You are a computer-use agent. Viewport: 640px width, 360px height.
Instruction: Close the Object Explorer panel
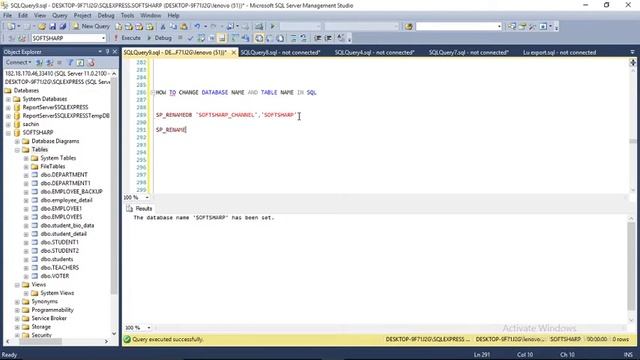(x=115, y=51)
